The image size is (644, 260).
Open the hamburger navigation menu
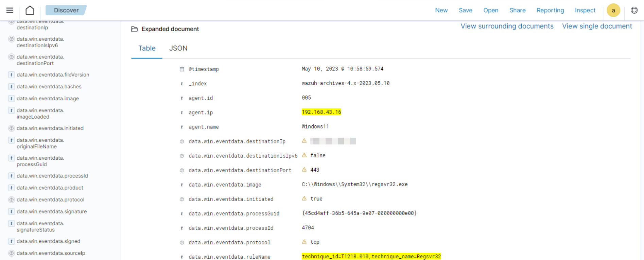pos(10,10)
